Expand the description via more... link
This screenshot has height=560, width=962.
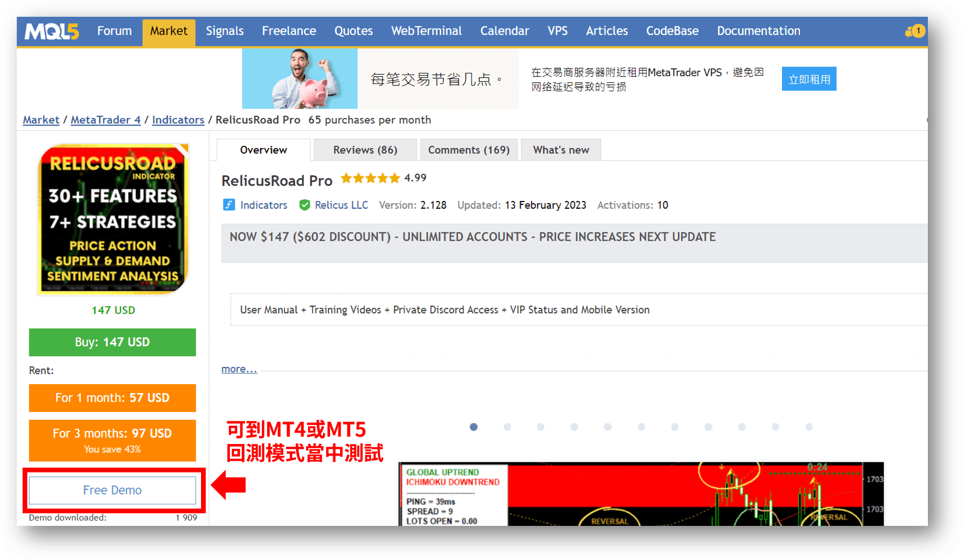238,368
